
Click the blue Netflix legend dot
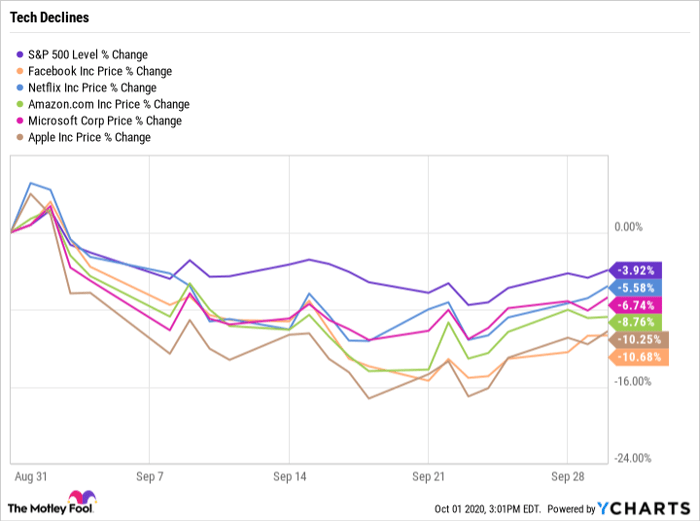(x=21, y=87)
